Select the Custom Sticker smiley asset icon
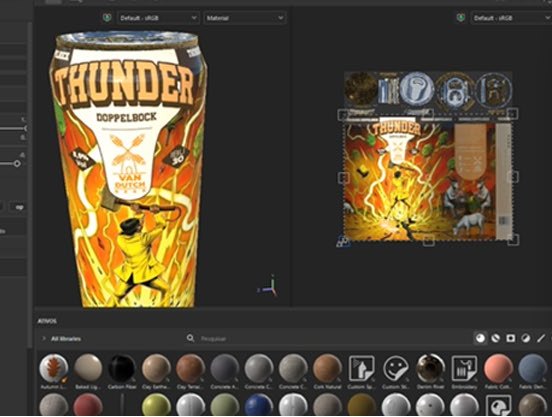The width and height of the screenshot is (552, 417). (x=395, y=368)
